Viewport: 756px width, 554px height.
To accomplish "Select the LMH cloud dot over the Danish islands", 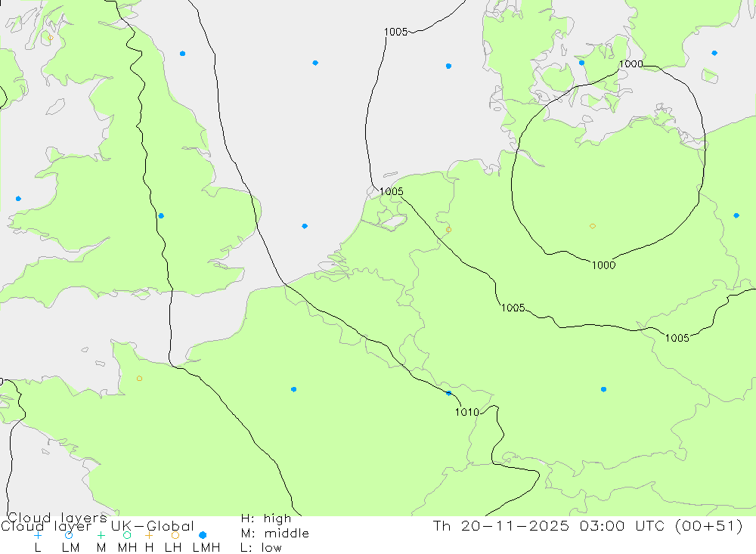I will pyautogui.click(x=581, y=63).
